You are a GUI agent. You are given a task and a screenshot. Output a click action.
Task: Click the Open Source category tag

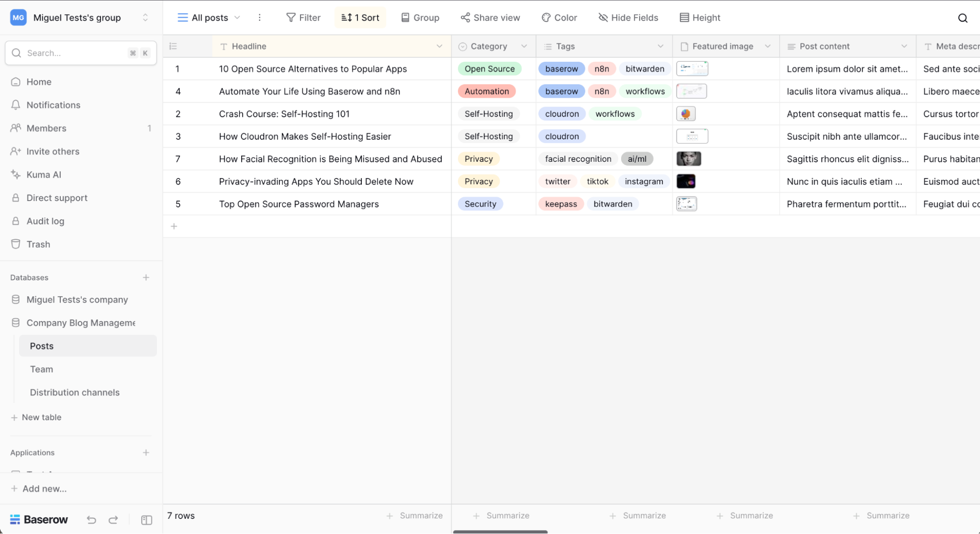489,69
